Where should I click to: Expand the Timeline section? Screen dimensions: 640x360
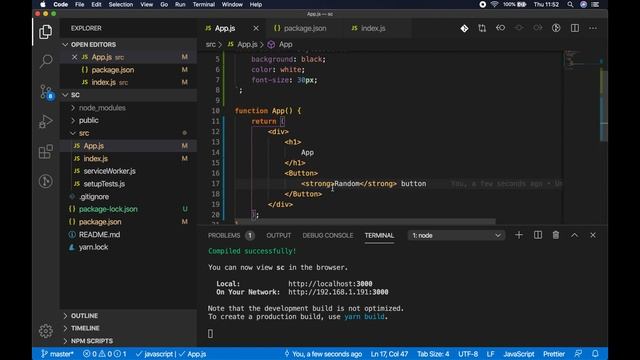[85, 328]
